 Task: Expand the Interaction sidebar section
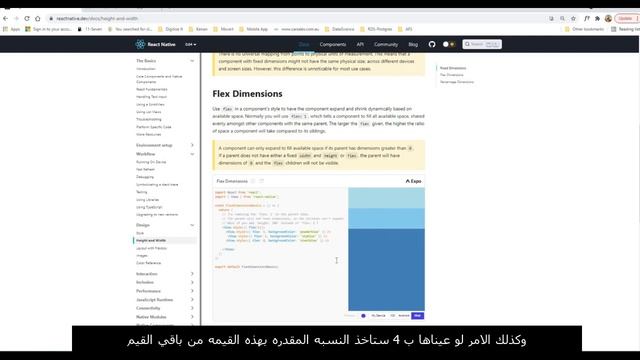pos(165,274)
